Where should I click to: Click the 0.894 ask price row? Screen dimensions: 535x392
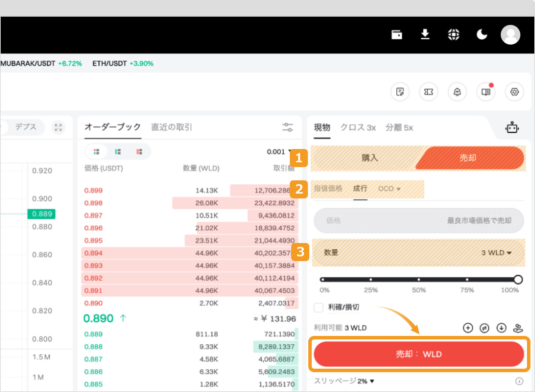tap(190, 253)
